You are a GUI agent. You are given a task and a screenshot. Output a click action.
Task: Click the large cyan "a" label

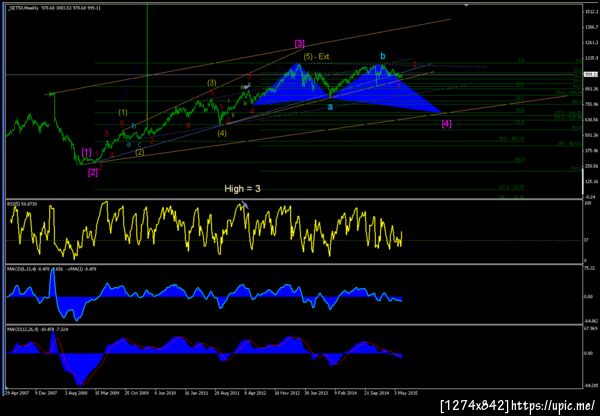click(x=330, y=107)
